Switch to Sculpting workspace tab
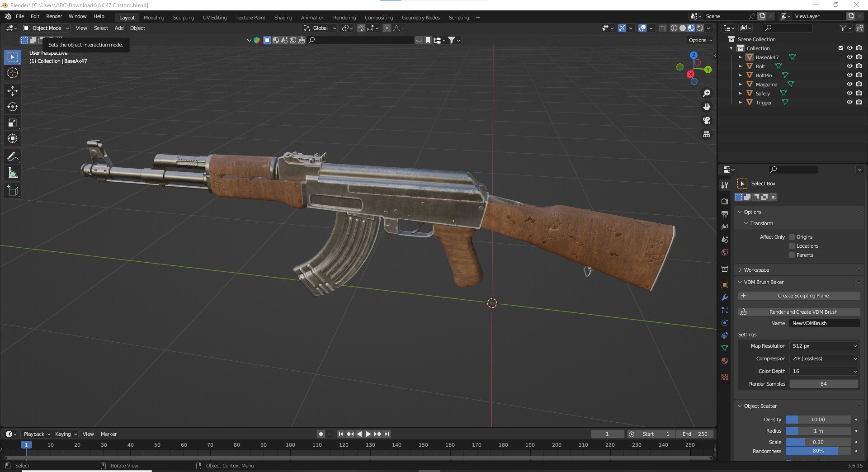Image resolution: width=868 pixels, height=472 pixels. [184, 18]
